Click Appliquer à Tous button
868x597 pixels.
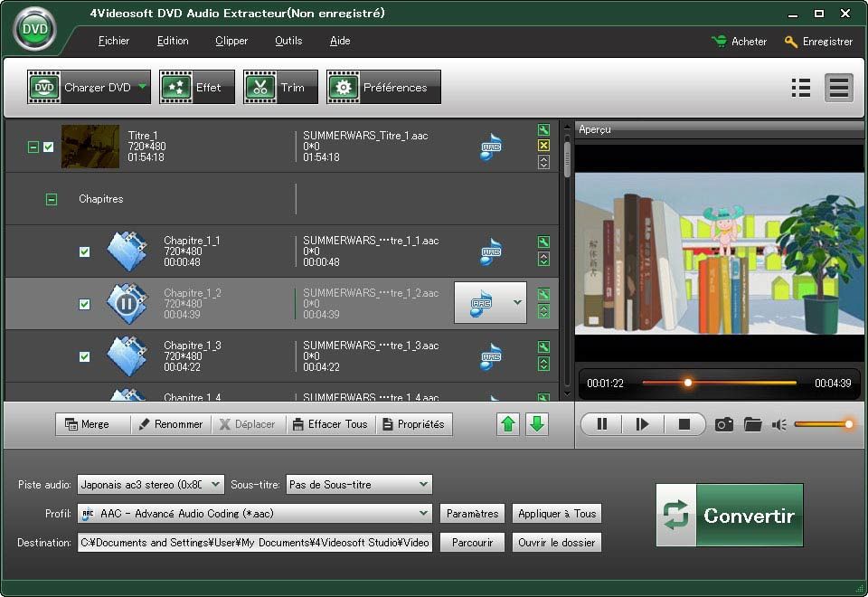click(x=557, y=514)
